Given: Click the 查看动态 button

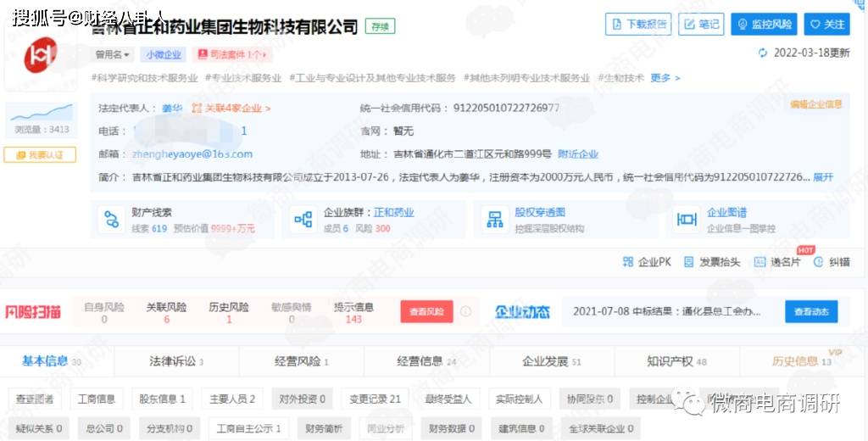Looking at the screenshot, I should pos(810,312).
